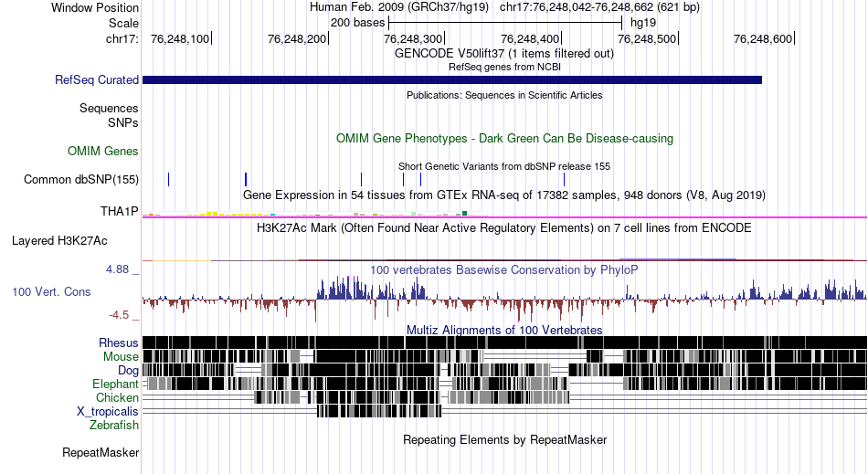
Task: Click the THA1P GTEx expression label
Action: 120,211
